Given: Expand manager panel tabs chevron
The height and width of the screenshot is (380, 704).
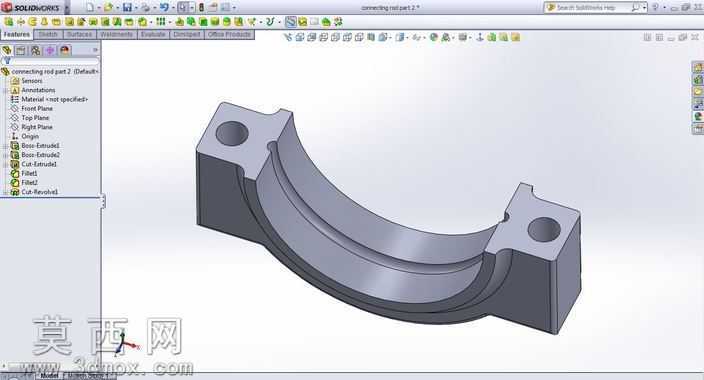Looking at the screenshot, I should 95,50.
